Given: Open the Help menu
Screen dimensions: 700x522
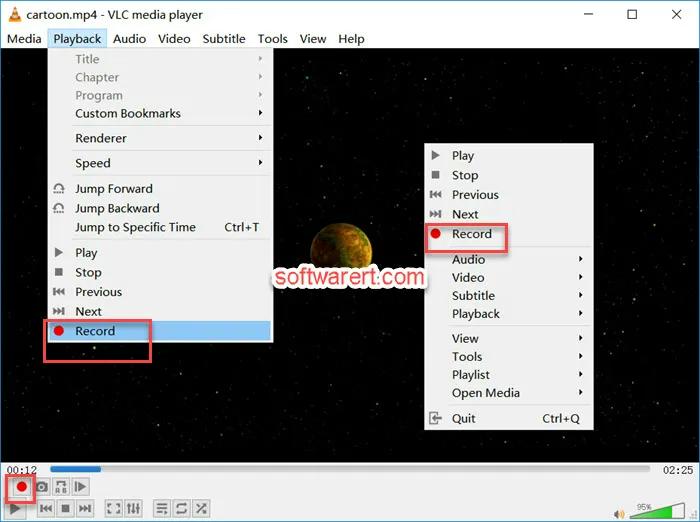Looking at the screenshot, I should point(351,39).
